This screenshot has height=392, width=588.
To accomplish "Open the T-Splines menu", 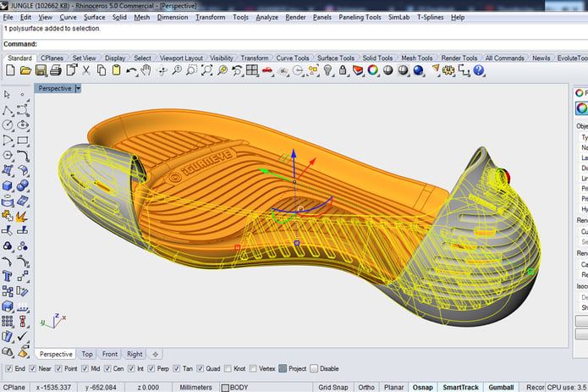I will (x=430, y=17).
